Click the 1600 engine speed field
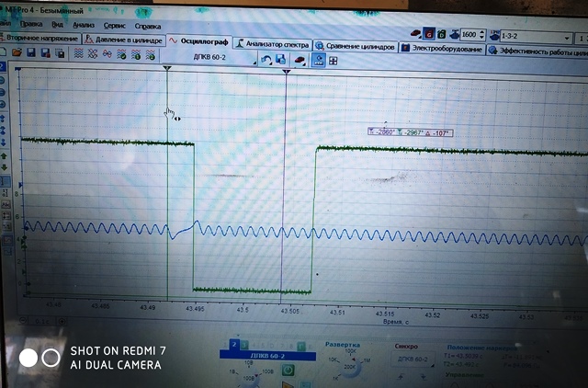The width and height of the screenshot is (588, 388). 469,35
